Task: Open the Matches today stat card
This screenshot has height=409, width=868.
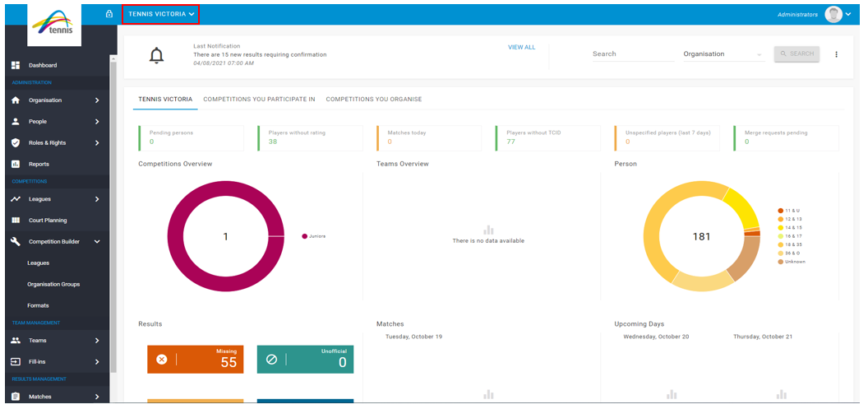Action: click(429, 138)
